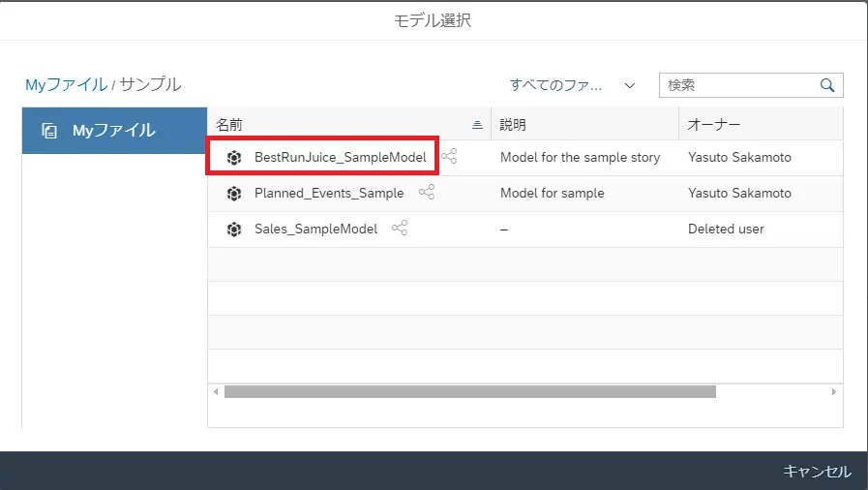Click the model icon beside BestRunJuice_SampleModel
The height and width of the screenshot is (490, 868).
(x=234, y=158)
